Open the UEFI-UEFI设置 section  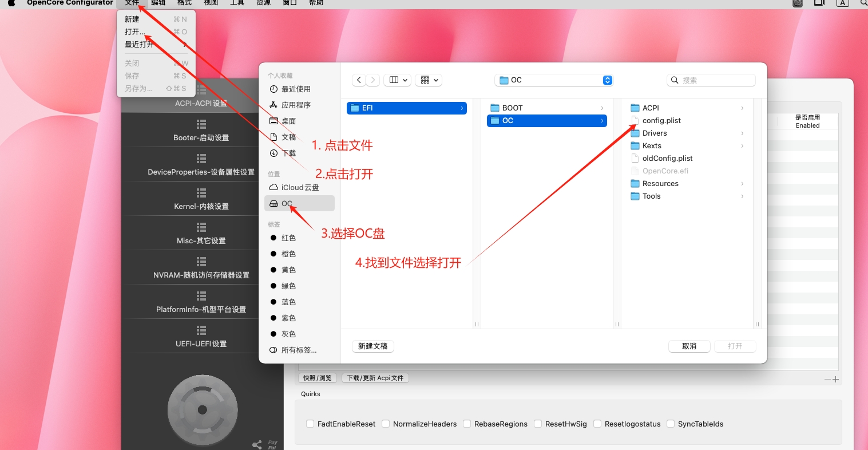pos(201,337)
